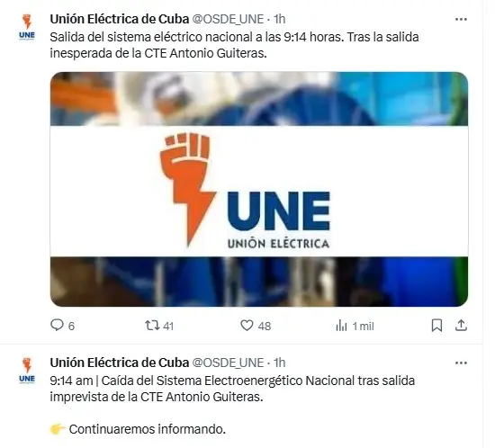Click the UNE avatar of second tweet
Viewport: 495px width, 448px height.
(27, 371)
